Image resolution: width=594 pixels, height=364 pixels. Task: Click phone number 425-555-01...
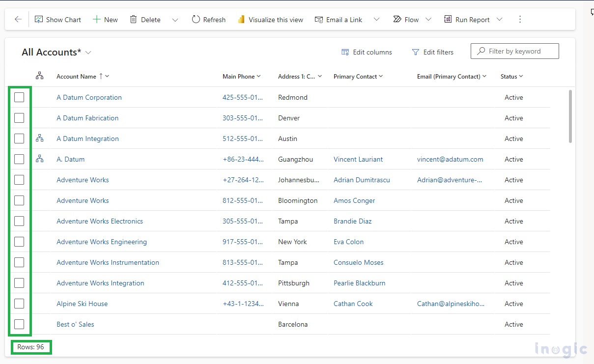click(243, 97)
